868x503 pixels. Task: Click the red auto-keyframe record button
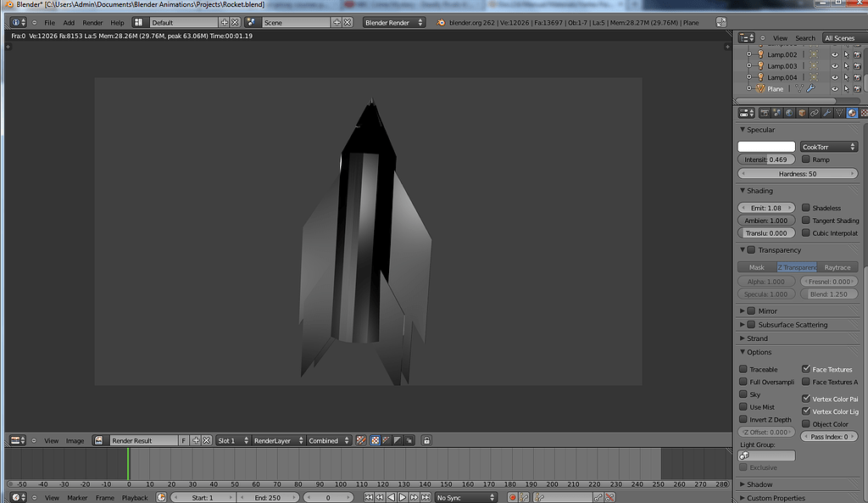click(x=513, y=497)
